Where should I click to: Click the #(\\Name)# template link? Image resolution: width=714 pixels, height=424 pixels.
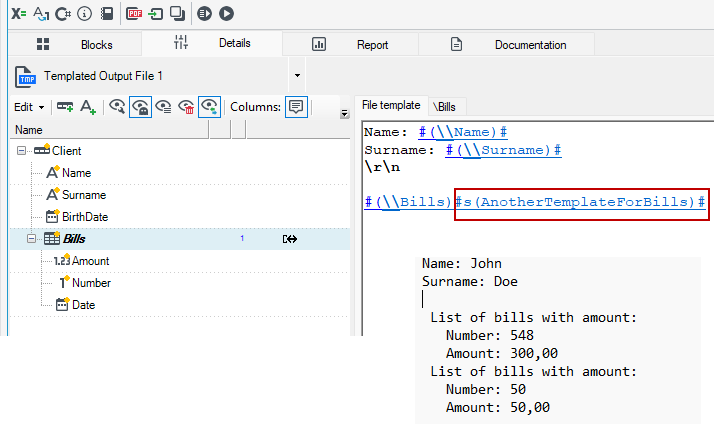point(463,132)
